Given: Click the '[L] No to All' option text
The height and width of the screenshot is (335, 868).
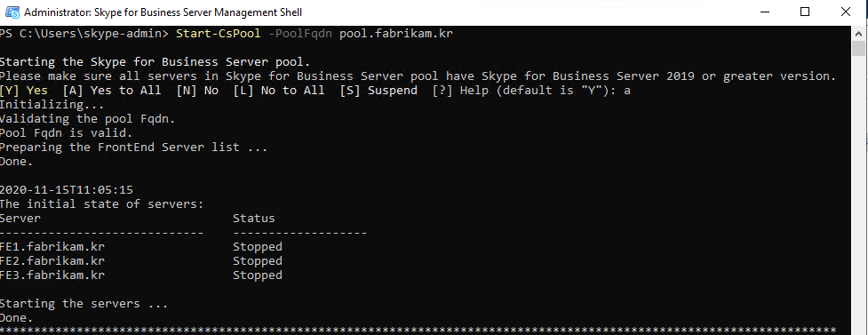Looking at the screenshot, I should (x=279, y=91).
